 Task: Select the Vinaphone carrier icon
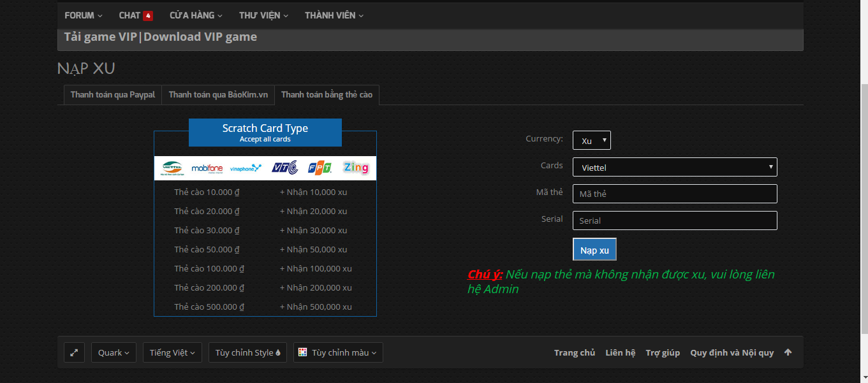pos(246,168)
